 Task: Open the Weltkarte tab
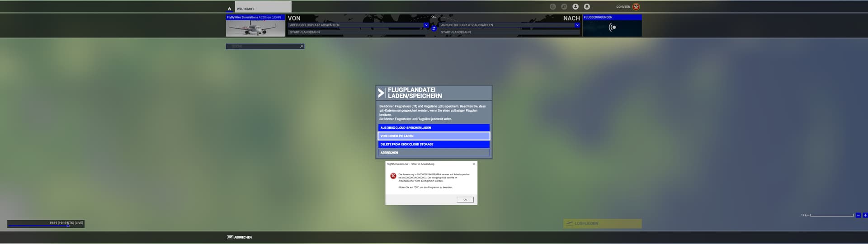point(263,7)
